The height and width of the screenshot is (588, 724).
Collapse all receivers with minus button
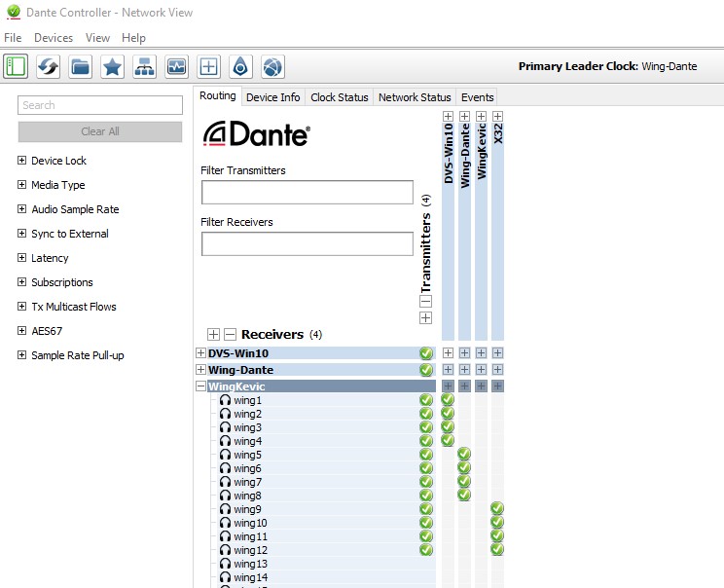230,334
